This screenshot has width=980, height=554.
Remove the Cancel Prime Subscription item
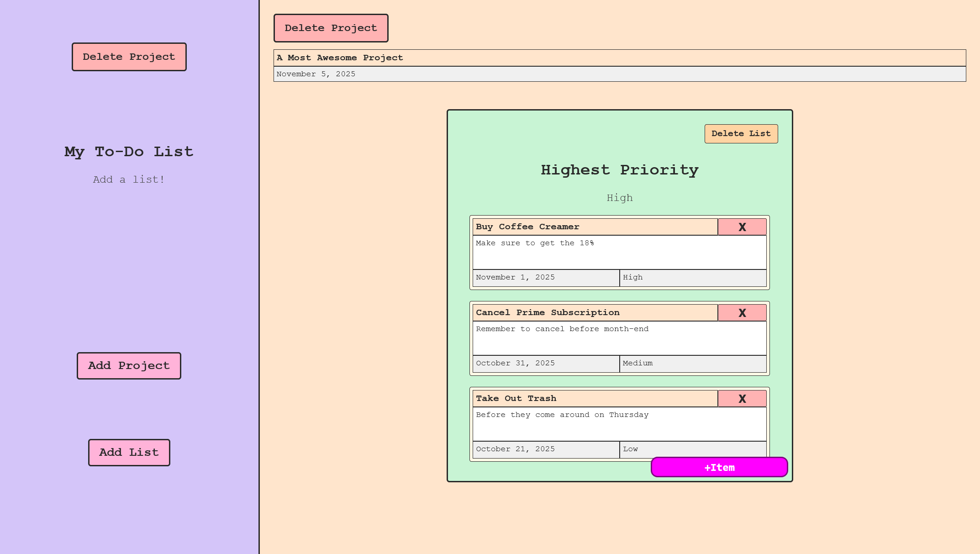742,313
